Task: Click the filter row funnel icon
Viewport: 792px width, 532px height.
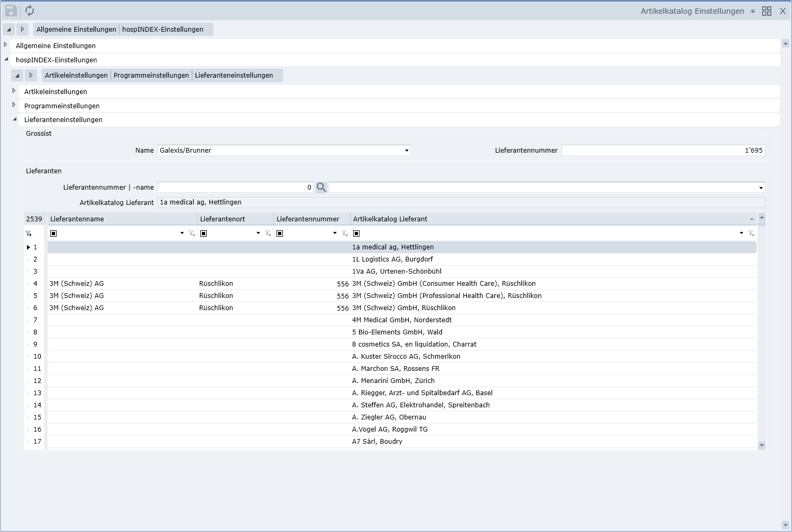Action: pyautogui.click(x=29, y=234)
